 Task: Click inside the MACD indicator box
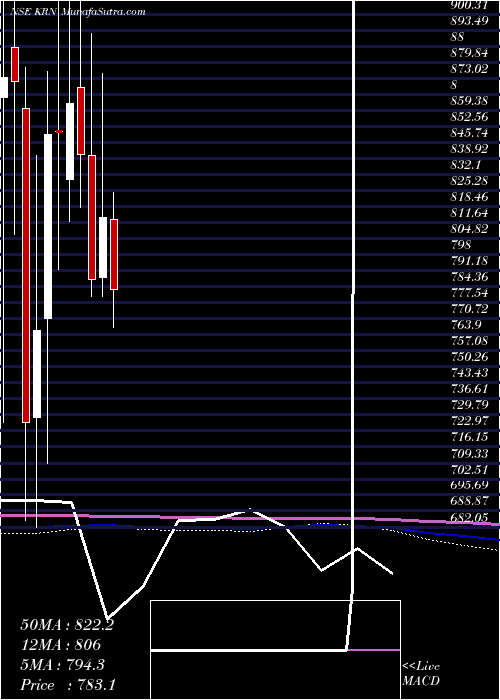tap(275, 650)
